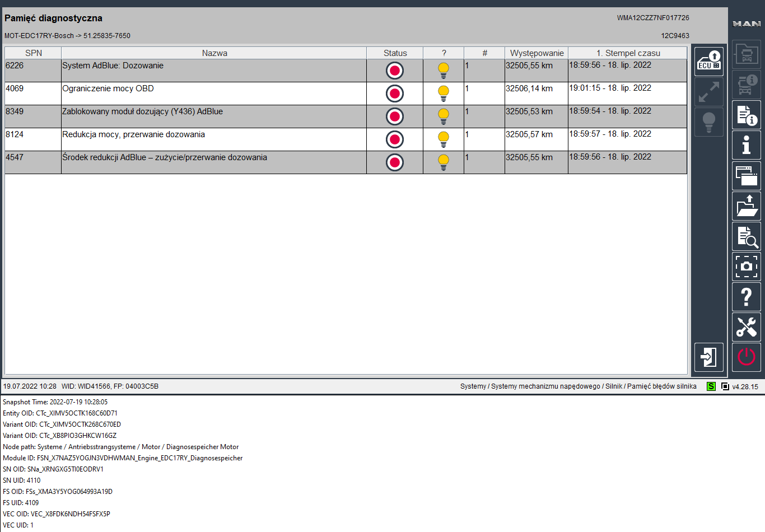Open the wrench and screwdriver tools icon
Viewport: 765px width, 532px height.
pyautogui.click(x=747, y=326)
